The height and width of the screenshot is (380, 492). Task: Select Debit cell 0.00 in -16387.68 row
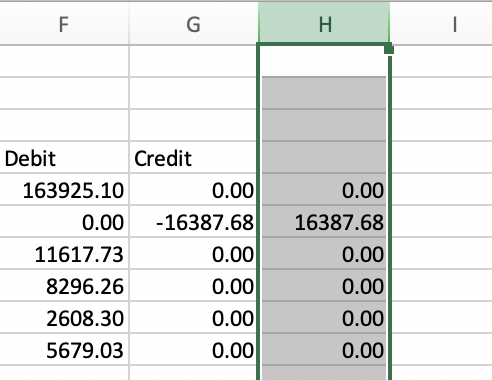pyautogui.click(x=64, y=221)
